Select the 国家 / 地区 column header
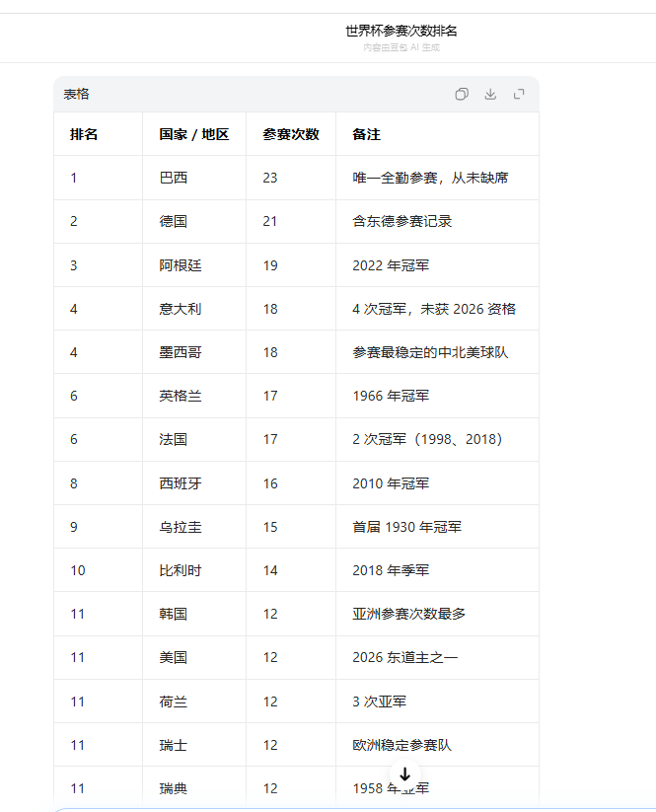The width and height of the screenshot is (656, 812). coord(194,134)
